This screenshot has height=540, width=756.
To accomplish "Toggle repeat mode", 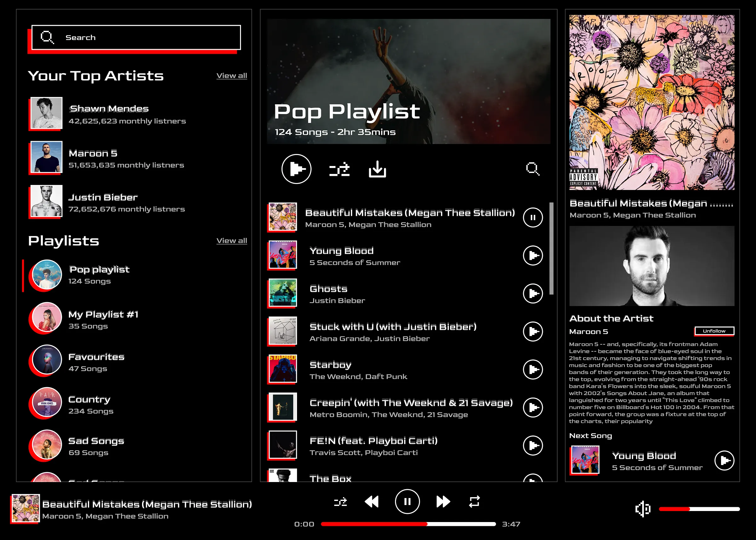I will click(x=474, y=502).
